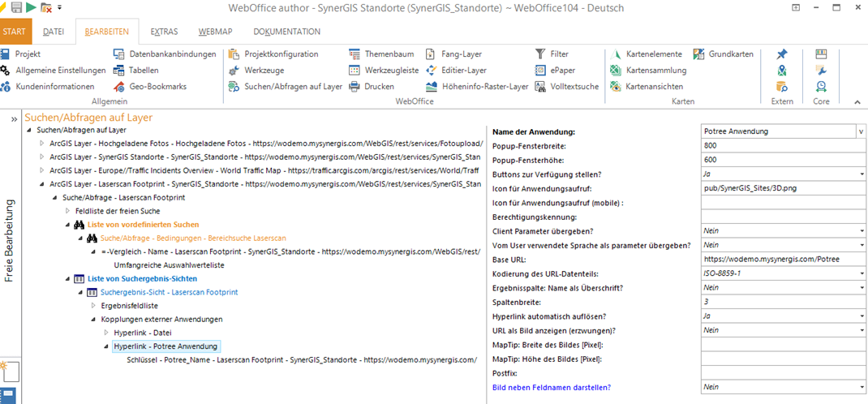Image resolution: width=868 pixels, height=404 pixels.
Task: Click the Save floppy disk icon
Action: pos(16,7)
